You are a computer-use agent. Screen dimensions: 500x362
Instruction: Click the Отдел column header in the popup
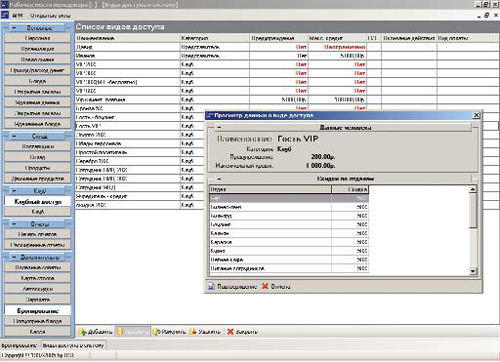tap(270, 189)
